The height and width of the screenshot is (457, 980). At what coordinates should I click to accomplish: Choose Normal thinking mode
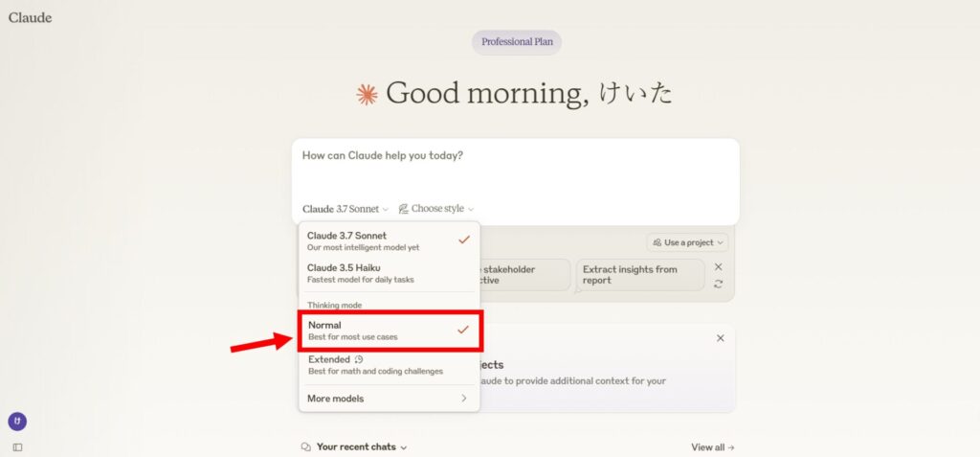click(390, 331)
